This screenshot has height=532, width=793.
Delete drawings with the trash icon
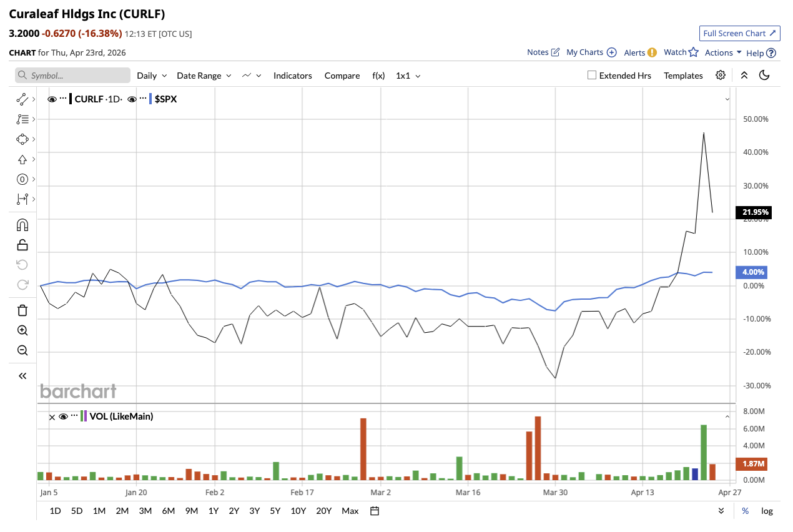click(22, 310)
